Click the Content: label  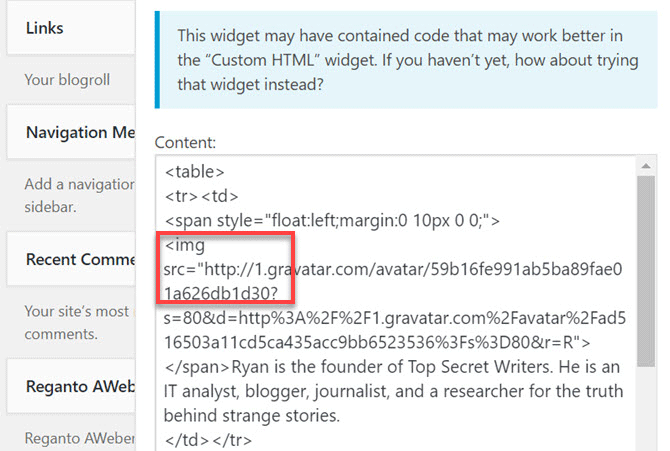coord(185,142)
